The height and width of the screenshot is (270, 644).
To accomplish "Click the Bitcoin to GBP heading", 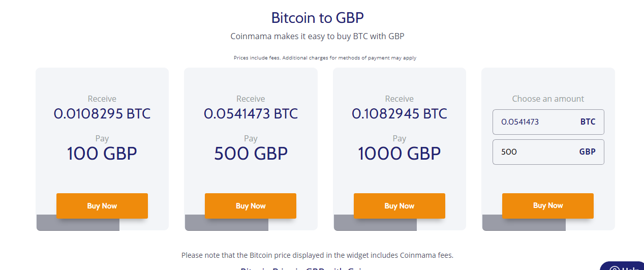I will click(318, 18).
